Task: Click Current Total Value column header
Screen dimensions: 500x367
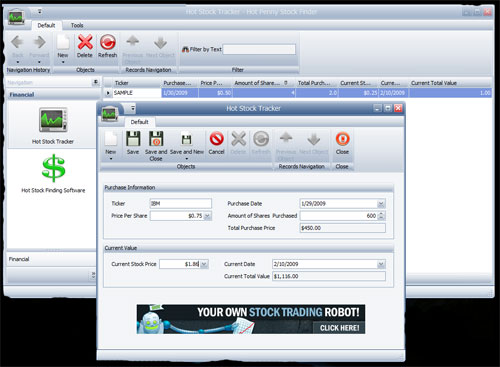Action: 450,83
